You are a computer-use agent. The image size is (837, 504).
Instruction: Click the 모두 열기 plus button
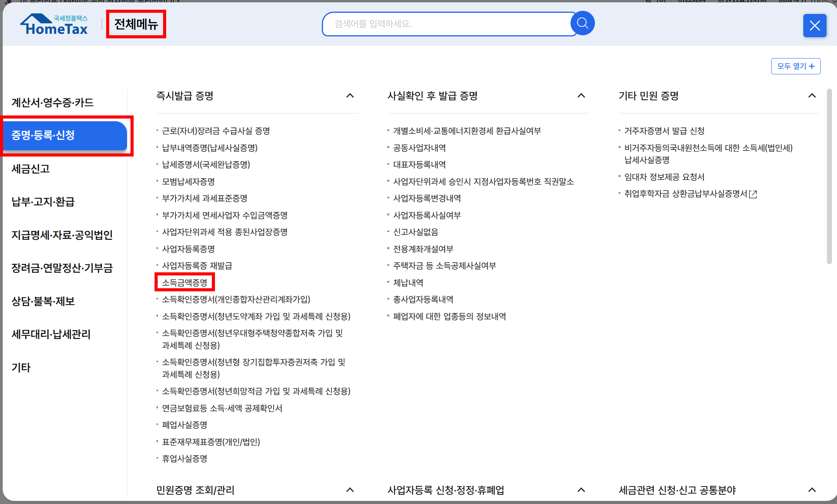[x=796, y=66]
